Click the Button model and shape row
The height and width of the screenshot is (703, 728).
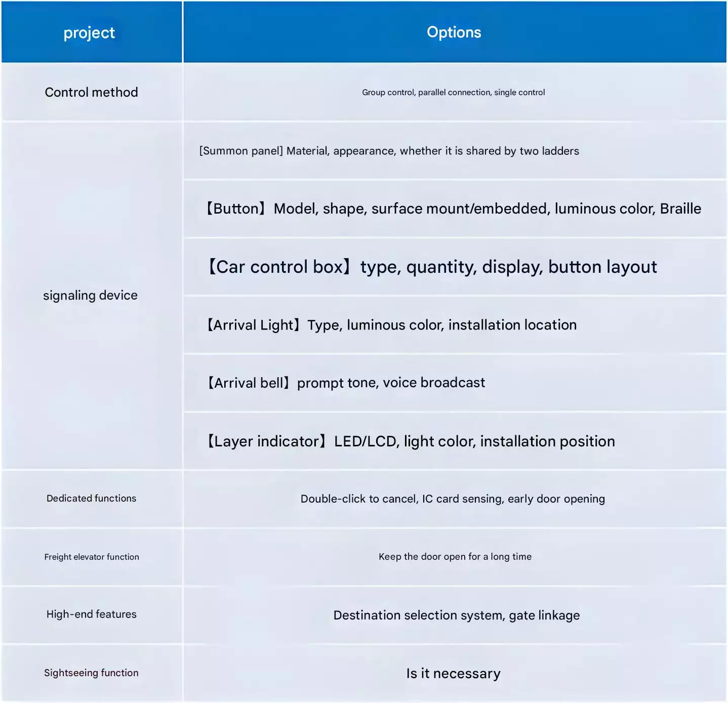(x=455, y=209)
